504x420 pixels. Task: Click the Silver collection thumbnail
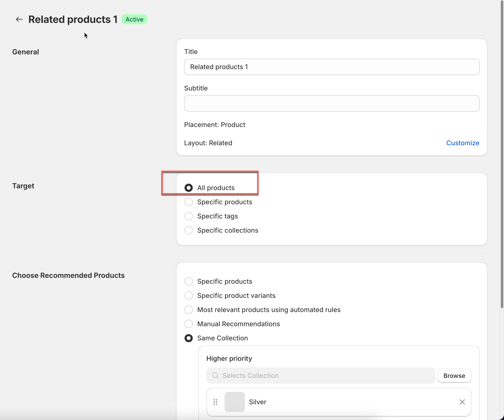coord(234,402)
